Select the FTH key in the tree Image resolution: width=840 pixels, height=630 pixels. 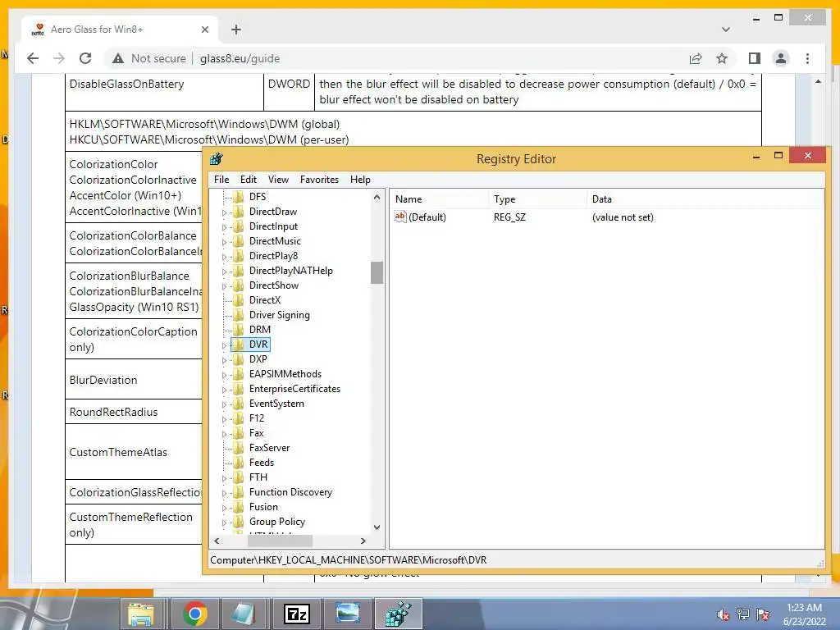tap(258, 477)
